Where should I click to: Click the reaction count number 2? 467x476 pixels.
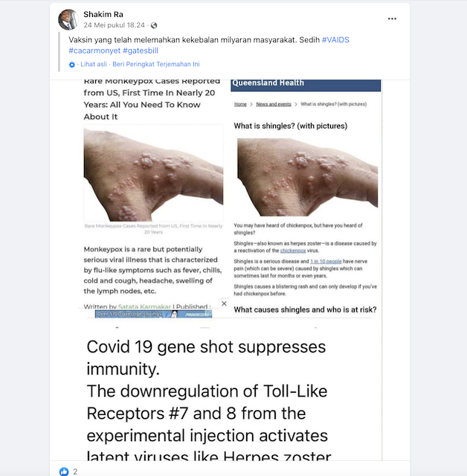[x=75, y=471]
